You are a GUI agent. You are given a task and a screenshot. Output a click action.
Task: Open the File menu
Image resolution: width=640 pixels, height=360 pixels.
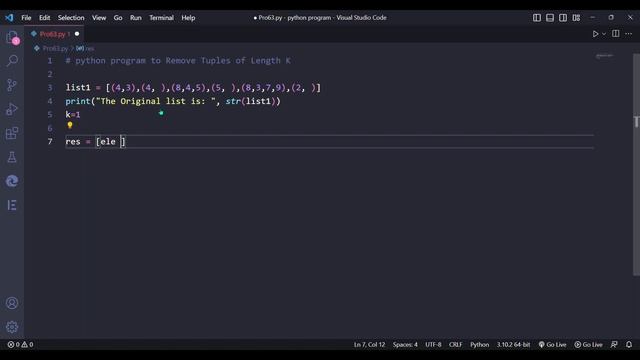(26, 18)
